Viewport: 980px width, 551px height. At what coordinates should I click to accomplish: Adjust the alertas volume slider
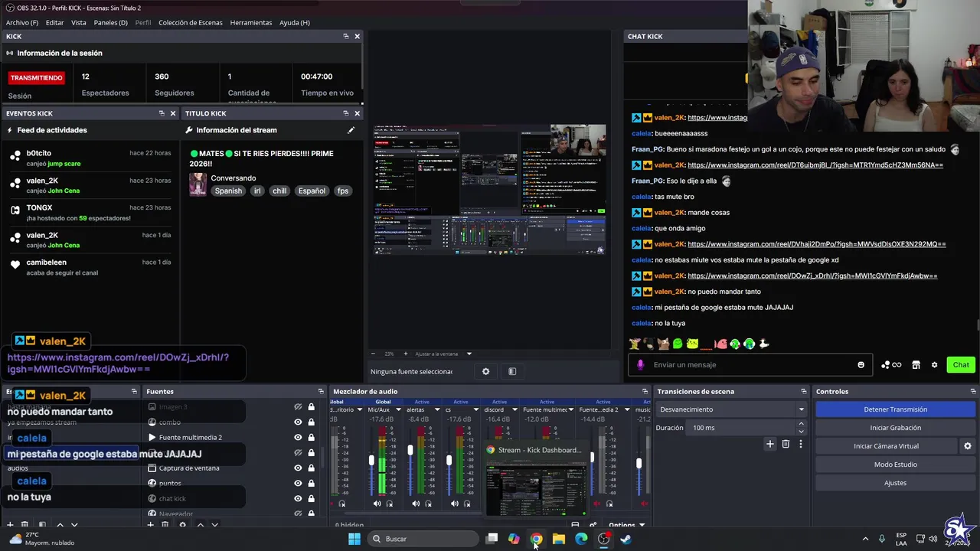click(x=410, y=450)
